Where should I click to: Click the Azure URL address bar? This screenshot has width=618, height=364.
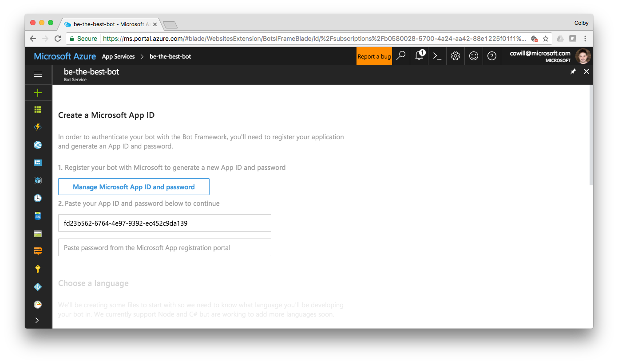(x=314, y=39)
